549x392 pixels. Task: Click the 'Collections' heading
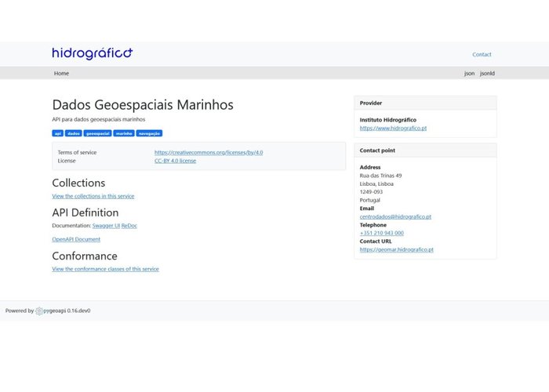78,183
